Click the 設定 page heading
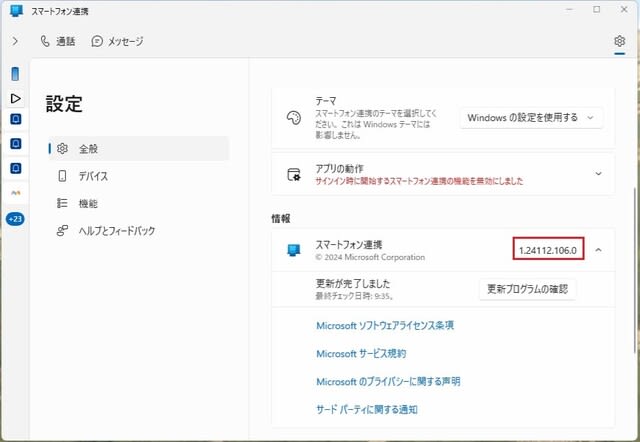This screenshot has height=442, width=640. click(64, 104)
